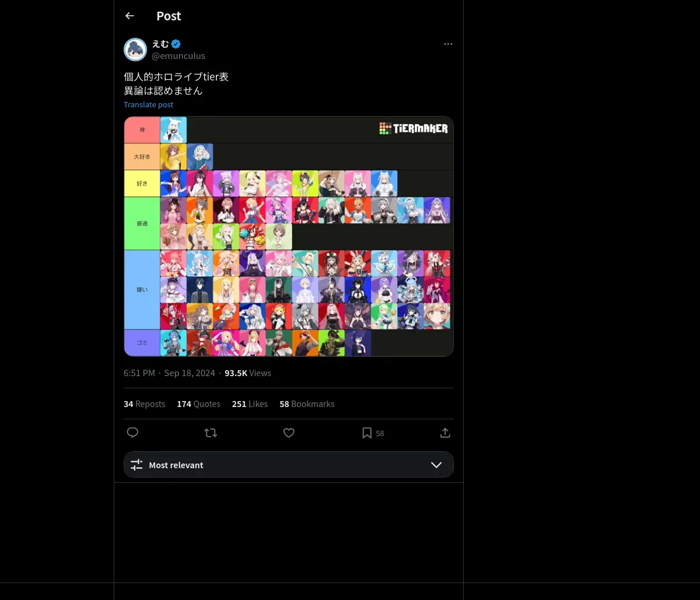Click Translate post link
This screenshot has width=700, height=600.
[x=148, y=104]
